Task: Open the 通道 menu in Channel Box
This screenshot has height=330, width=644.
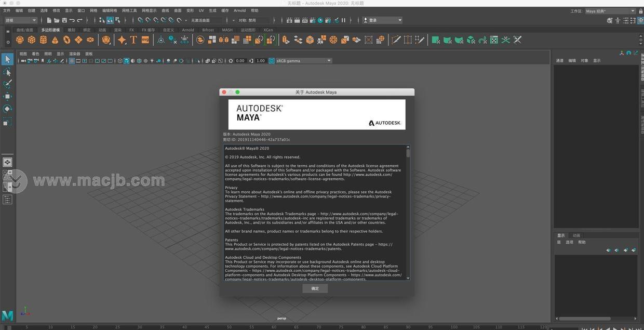Action: 560,61
